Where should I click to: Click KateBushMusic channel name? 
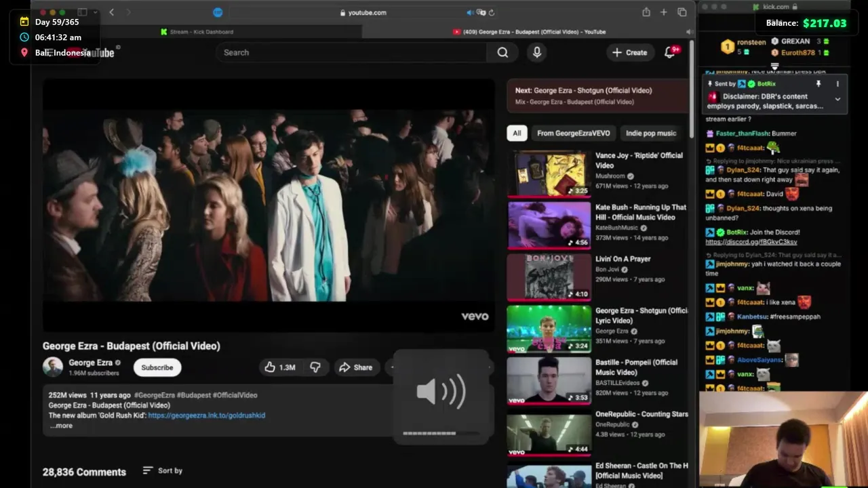coord(616,228)
